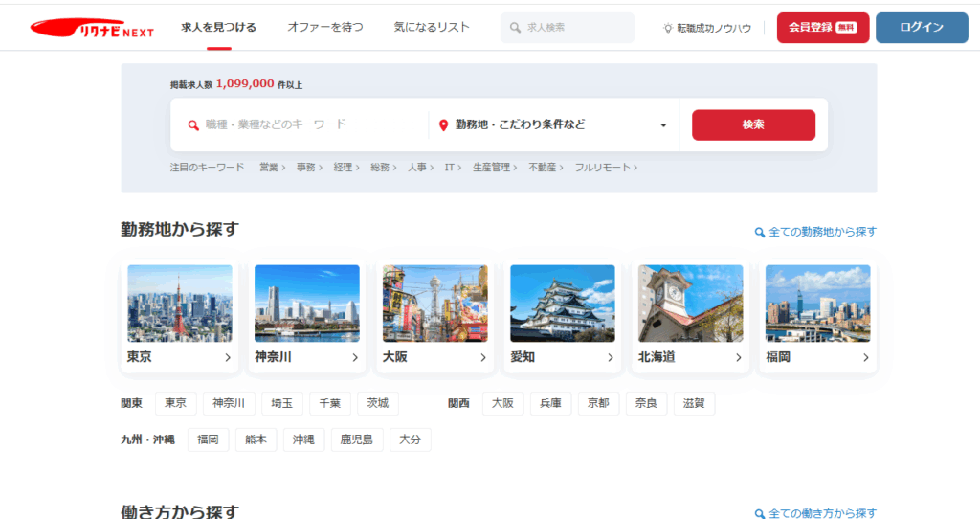Select the 求人を見つける tab
The image size is (980, 519).
pos(218,27)
